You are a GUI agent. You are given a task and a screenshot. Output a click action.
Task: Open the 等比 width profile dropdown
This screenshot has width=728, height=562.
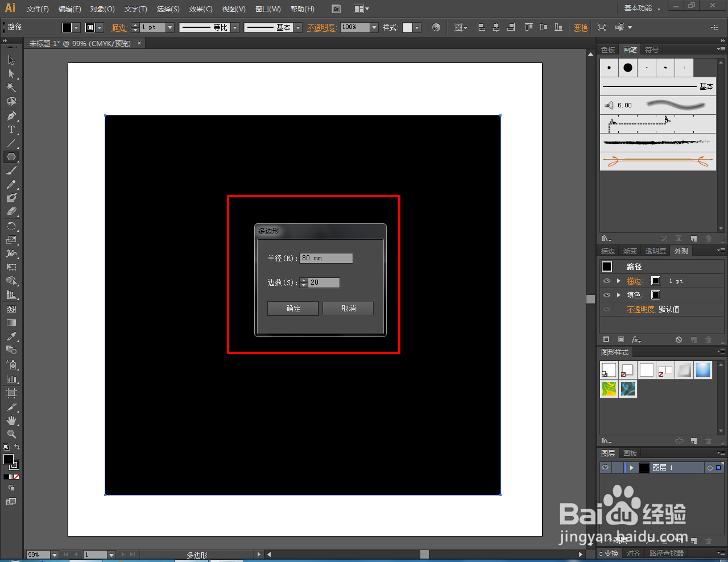pos(235,27)
